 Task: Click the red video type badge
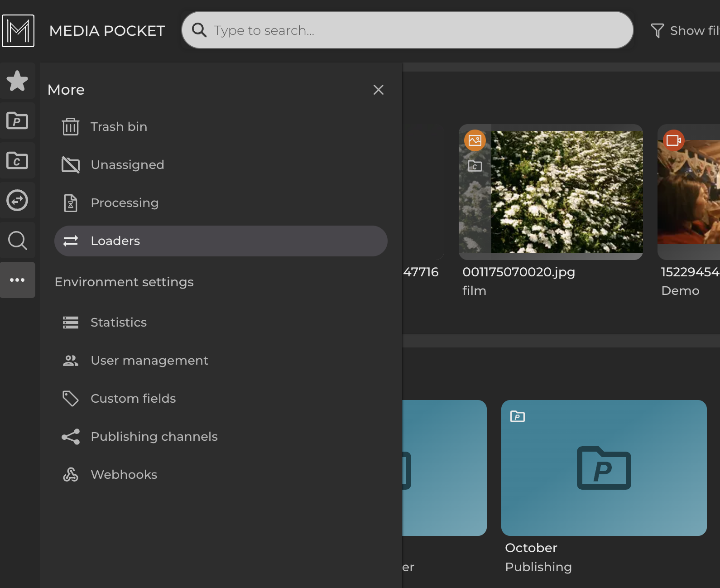click(x=673, y=140)
